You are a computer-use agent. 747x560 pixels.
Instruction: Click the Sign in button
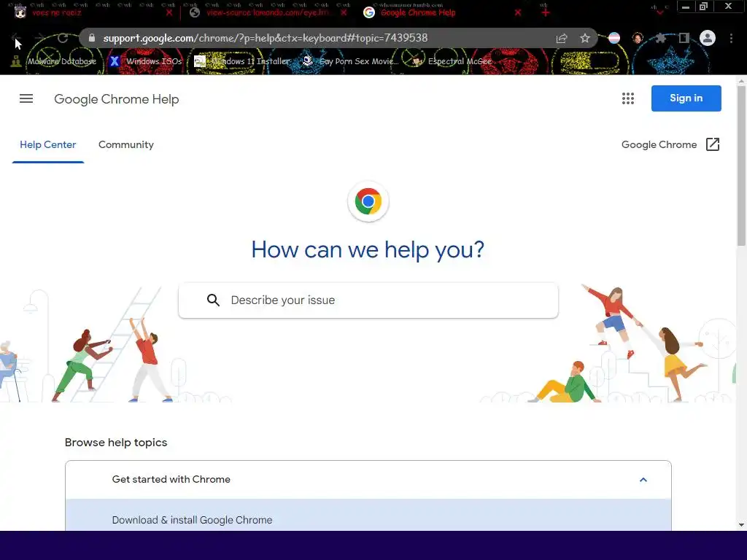point(686,98)
